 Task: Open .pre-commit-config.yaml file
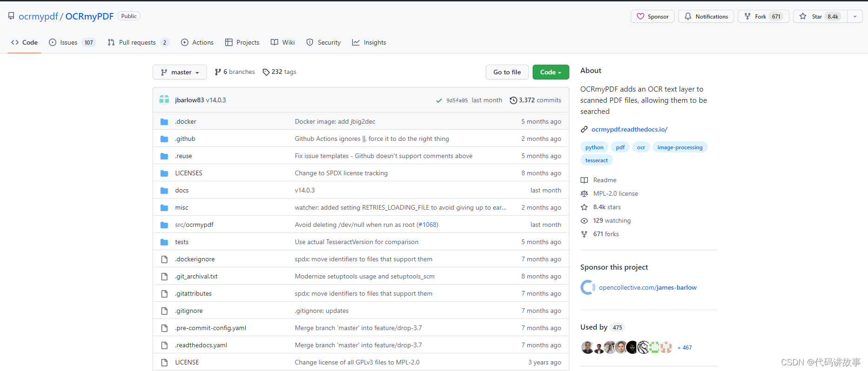(x=211, y=328)
